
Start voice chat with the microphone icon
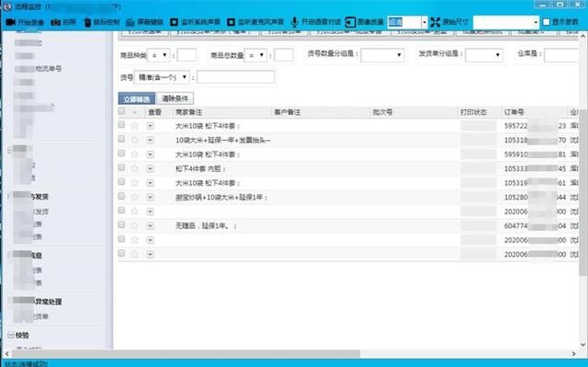(x=294, y=22)
